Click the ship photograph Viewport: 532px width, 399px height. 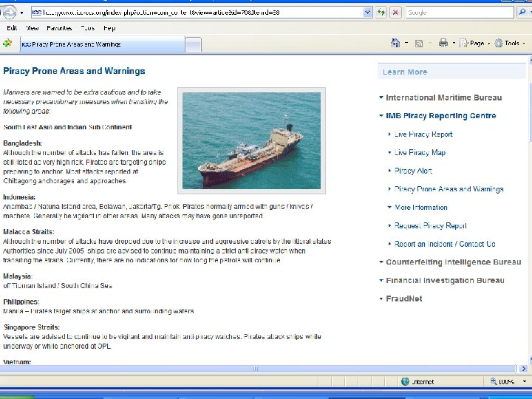(x=251, y=141)
